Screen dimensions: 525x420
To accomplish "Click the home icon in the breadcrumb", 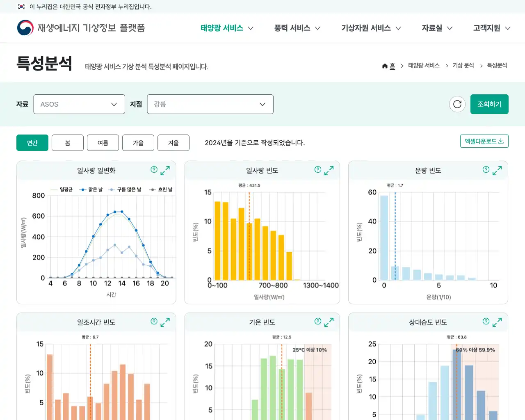I will 385,66.
